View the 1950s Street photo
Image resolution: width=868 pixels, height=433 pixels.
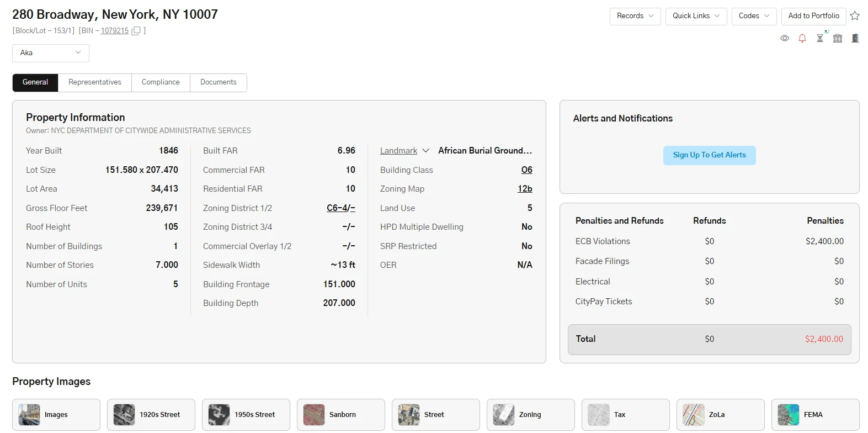pos(246,415)
